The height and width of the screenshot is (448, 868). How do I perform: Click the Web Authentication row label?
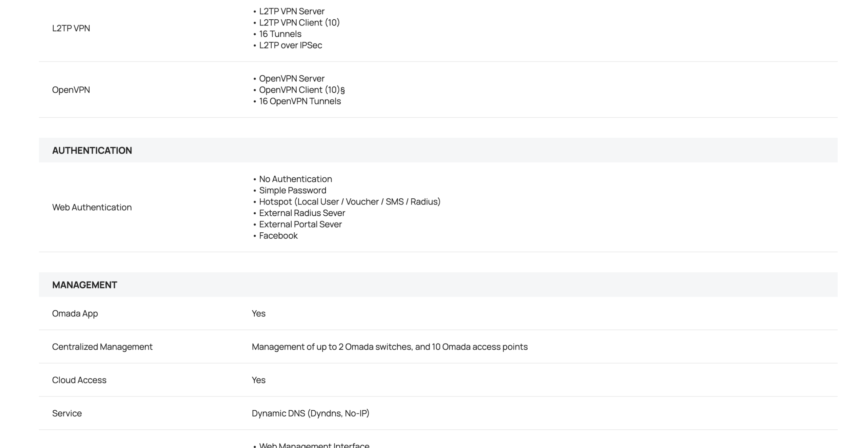coord(92,207)
